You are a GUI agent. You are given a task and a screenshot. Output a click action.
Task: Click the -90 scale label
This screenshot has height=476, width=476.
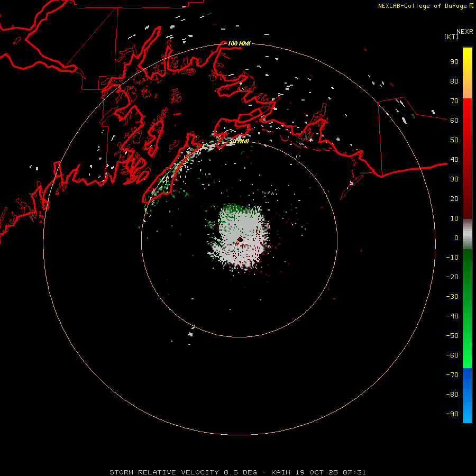[x=452, y=414]
